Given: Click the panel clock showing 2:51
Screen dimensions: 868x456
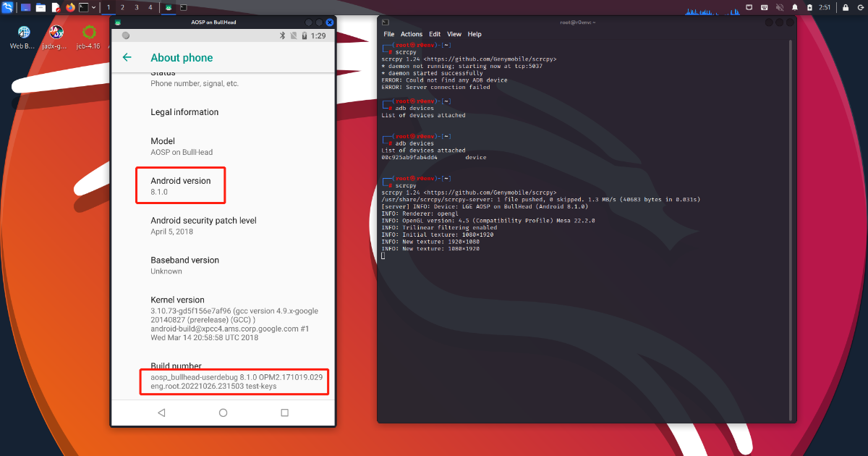Looking at the screenshot, I should tap(825, 7).
